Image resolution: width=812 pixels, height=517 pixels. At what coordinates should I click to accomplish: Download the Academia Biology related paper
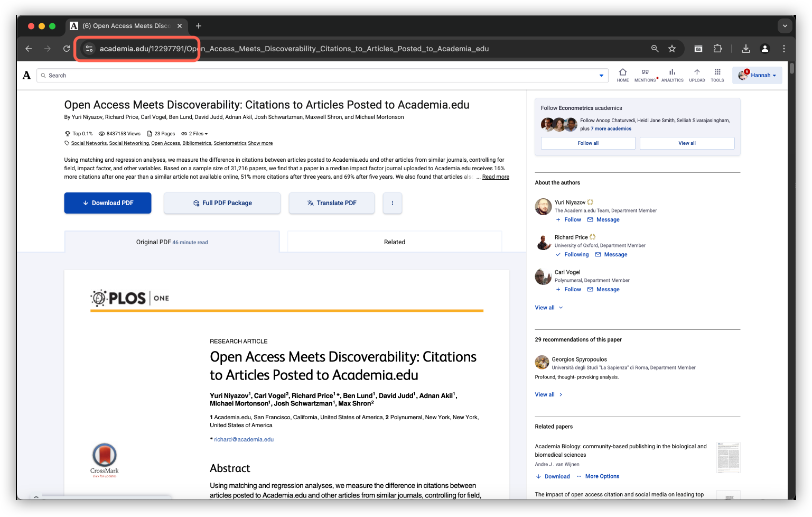pyautogui.click(x=553, y=476)
